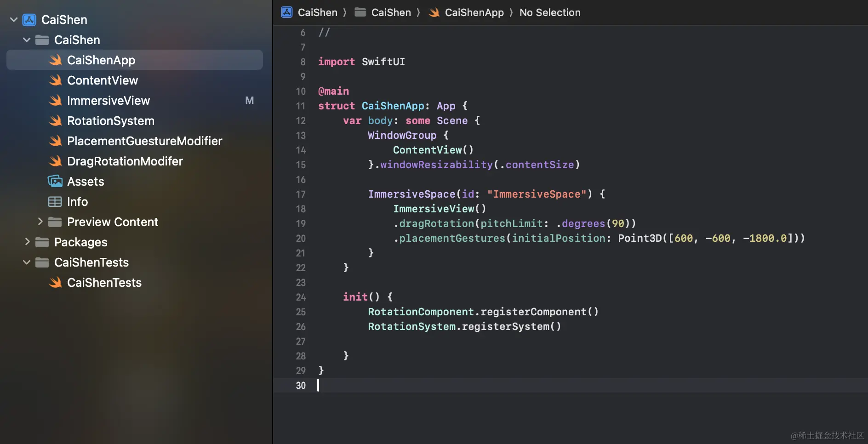Screen dimensions: 868x444
Task: Click the Info plist table icon
Action: 55,202
